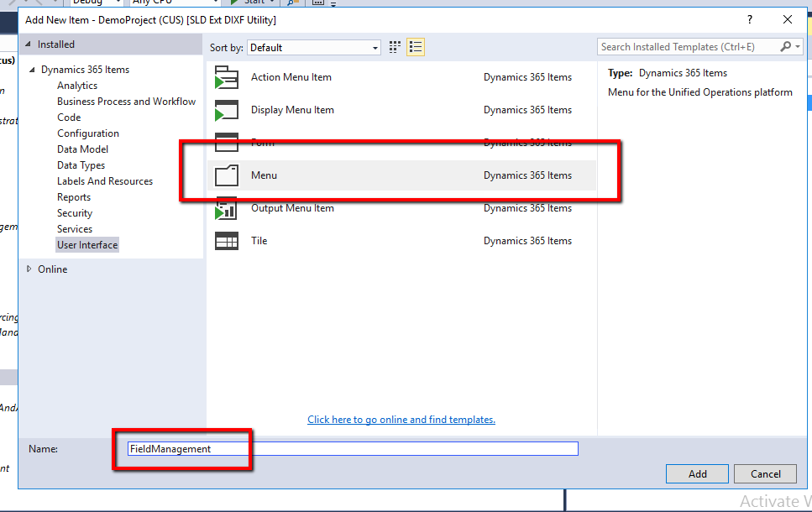The height and width of the screenshot is (512, 812).
Task: Switch to medium icons list view
Action: 416,47
